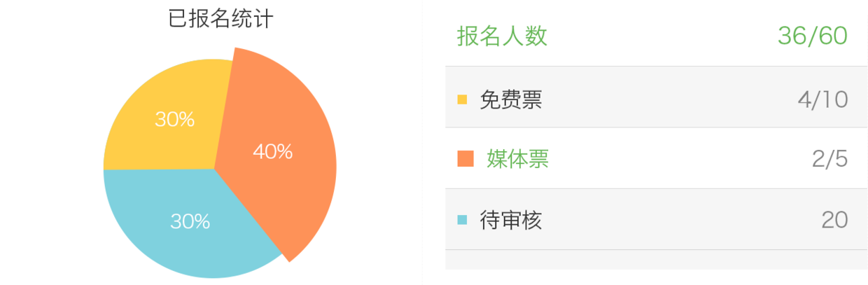Click the yellow 免费票 legend square
The image size is (868, 285).
click(462, 99)
